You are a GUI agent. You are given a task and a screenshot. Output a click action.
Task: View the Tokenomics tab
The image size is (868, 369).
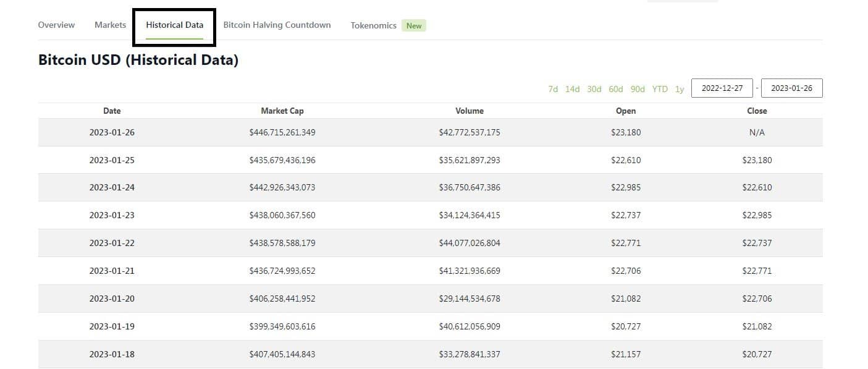373,25
